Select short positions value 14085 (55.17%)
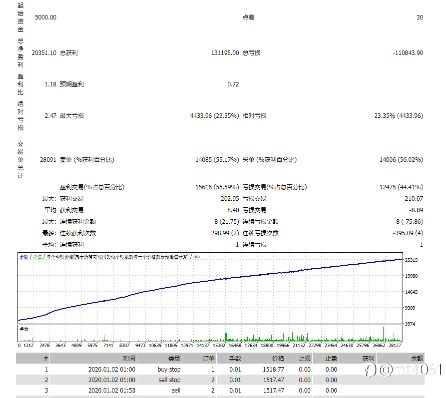The width and height of the screenshot is (446, 398). (x=217, y=160)
